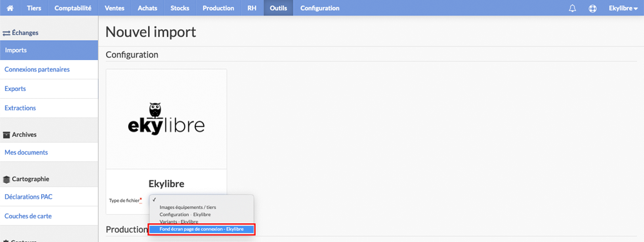
Task: Choose Variants - Ekylibre option
Action: (x=178, y=222)
